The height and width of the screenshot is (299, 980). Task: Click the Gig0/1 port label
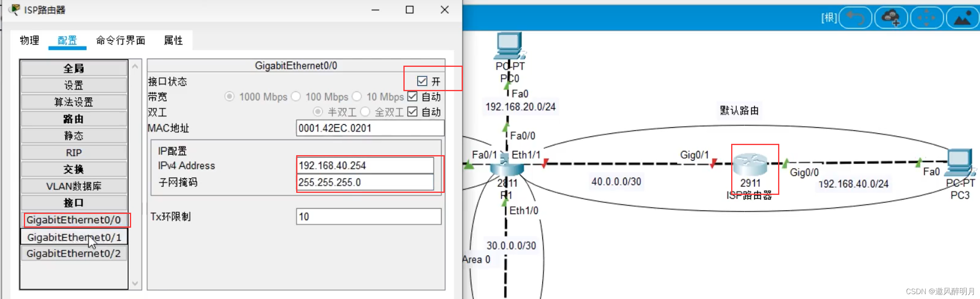pyautogui.click(x=694, y=155)
